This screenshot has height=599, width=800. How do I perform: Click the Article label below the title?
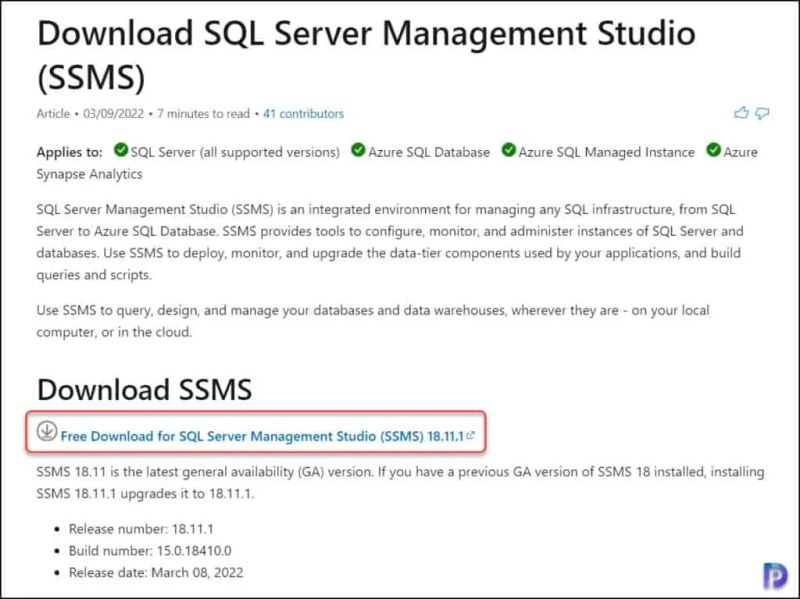pyautogui.click(x=52, y=114)
